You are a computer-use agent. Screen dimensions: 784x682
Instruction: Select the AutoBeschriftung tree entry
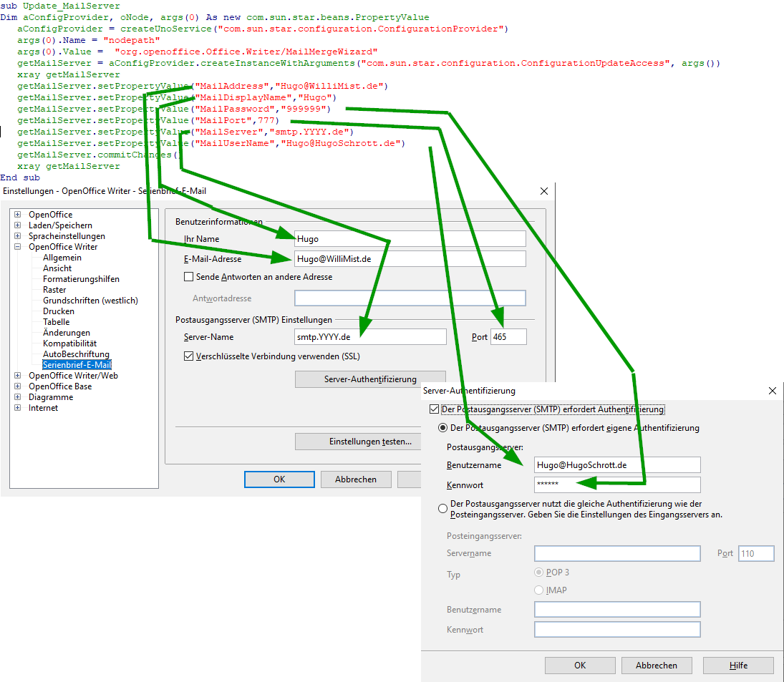click(76, 354)
